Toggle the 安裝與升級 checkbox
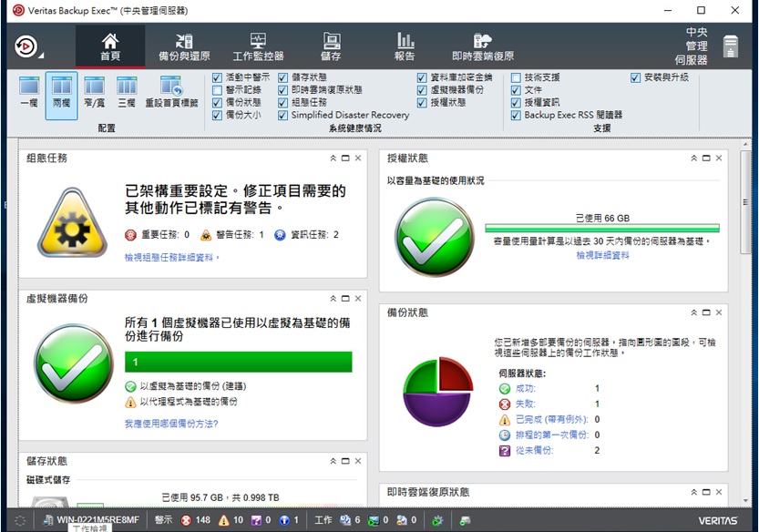The height and width of the screenshot is (532, 759). coord(636,77)
